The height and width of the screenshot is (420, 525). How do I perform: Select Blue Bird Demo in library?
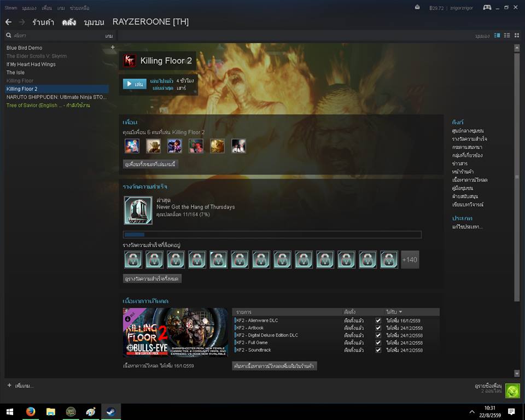coord(25,48)
